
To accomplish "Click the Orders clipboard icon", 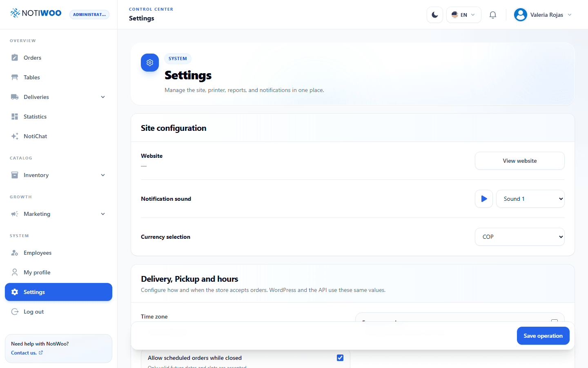I will coord(15,58).
